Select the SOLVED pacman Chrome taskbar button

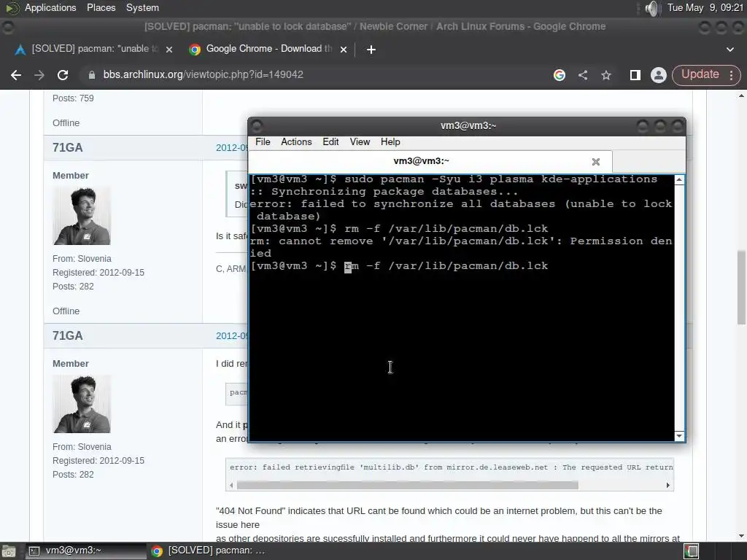208,551
